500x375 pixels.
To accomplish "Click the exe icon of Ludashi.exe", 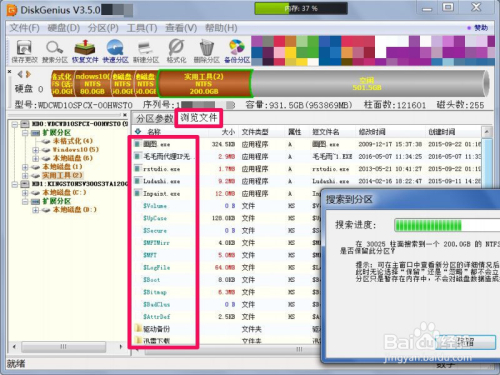I will coord(137,181).
